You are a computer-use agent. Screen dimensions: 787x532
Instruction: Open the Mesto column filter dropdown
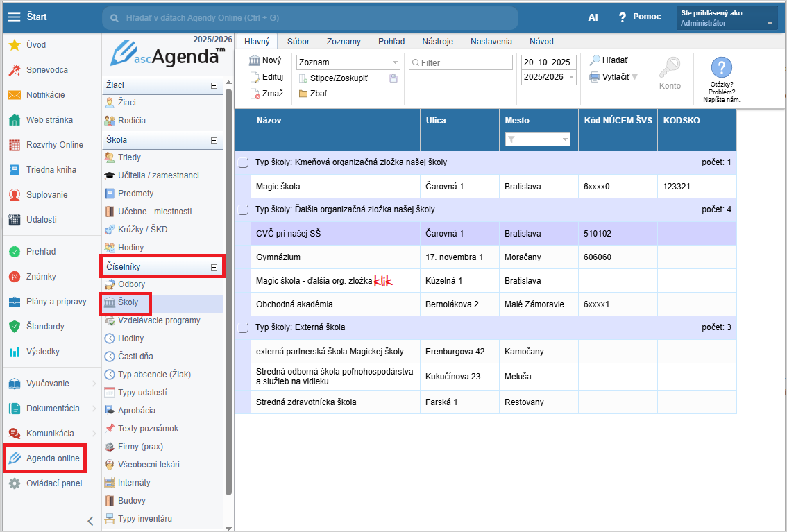pos(565,140)
